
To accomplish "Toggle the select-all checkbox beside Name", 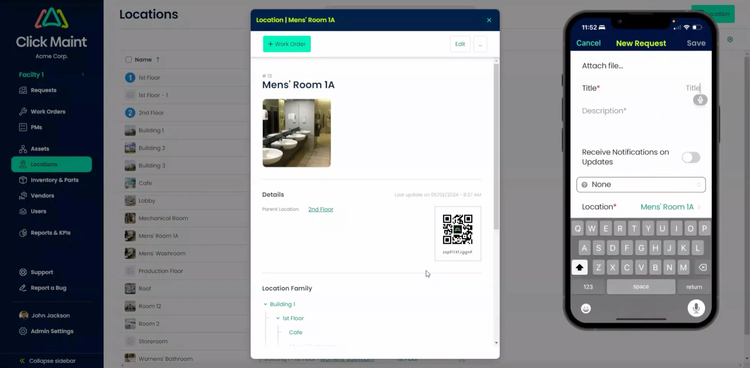I will pyautogui.click(x=128, y=60).
